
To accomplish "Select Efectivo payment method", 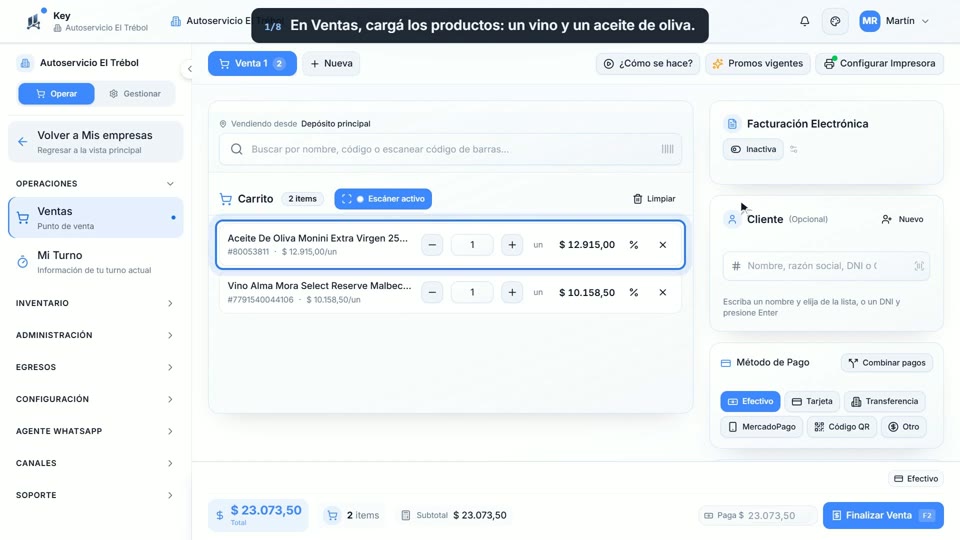I will pyautogui.click(x=751, y=402).
